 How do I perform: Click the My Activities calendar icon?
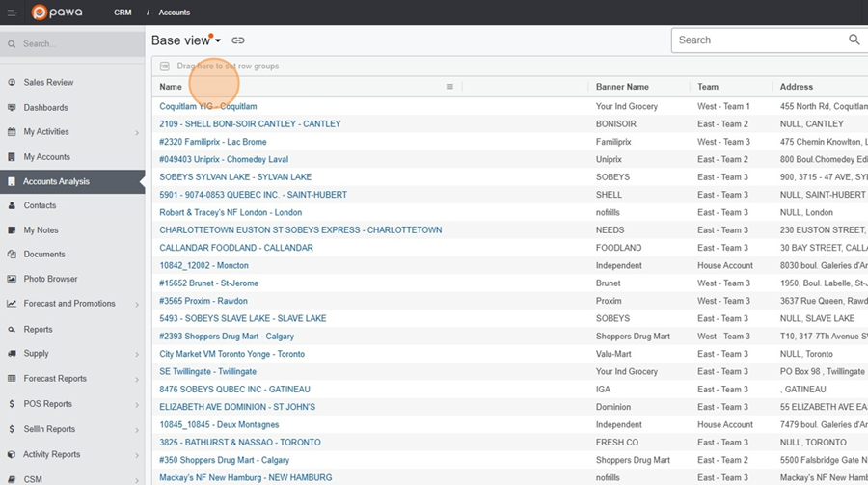12,132
